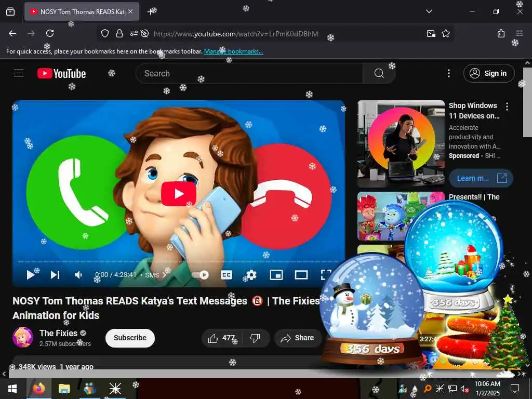
Task: Close the NOSY Tom Thomas tab
Action: [130, 11]
